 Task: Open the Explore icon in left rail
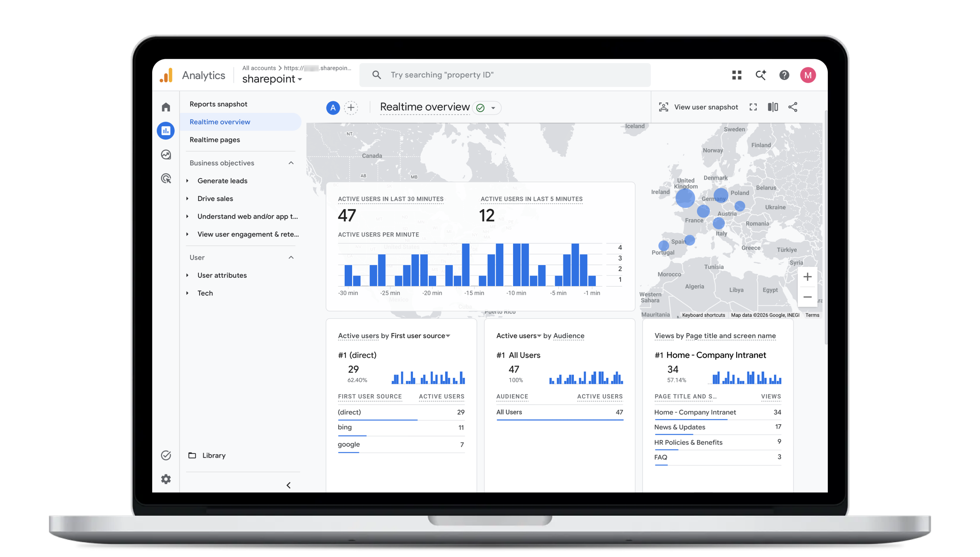click(x=166, y=155)
